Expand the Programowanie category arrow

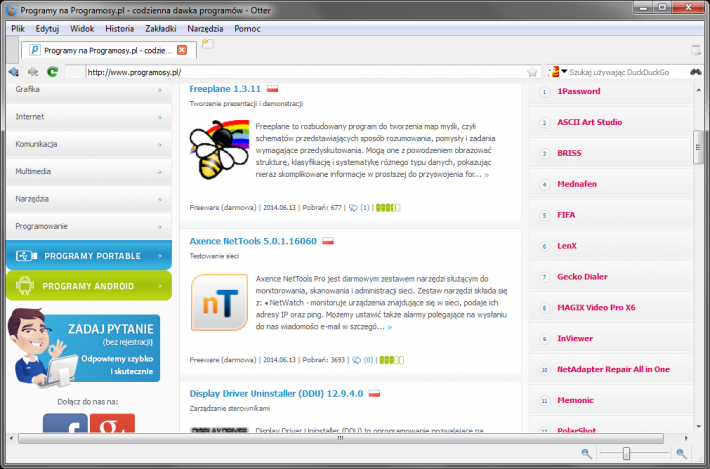[160, 227]
